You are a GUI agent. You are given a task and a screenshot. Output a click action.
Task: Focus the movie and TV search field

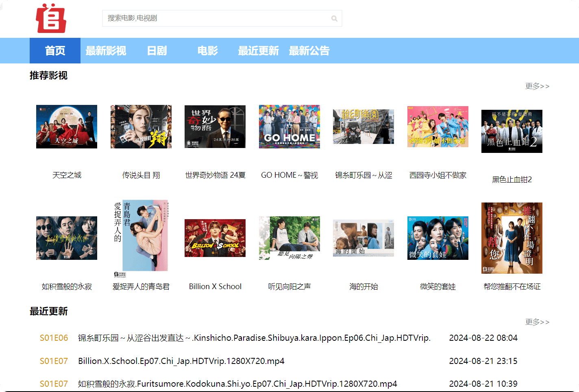(222, 18)
